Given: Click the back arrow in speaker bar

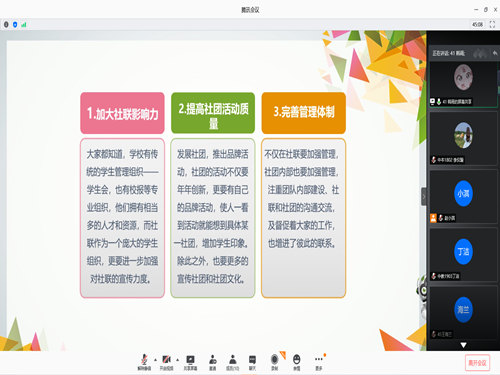Looking at the screenshot, I should click(x=495, y=53).
